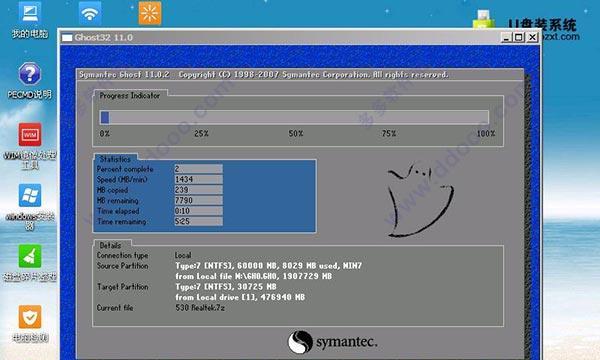
Task: Open the orange shield security icon
Action: click(30, 317)
